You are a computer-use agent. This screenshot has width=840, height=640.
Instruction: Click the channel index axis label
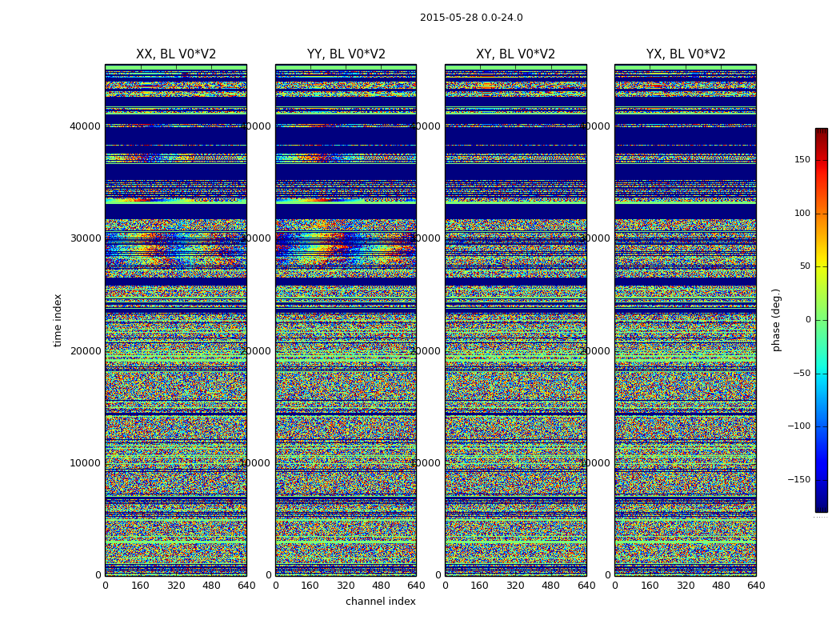[380, 602]
